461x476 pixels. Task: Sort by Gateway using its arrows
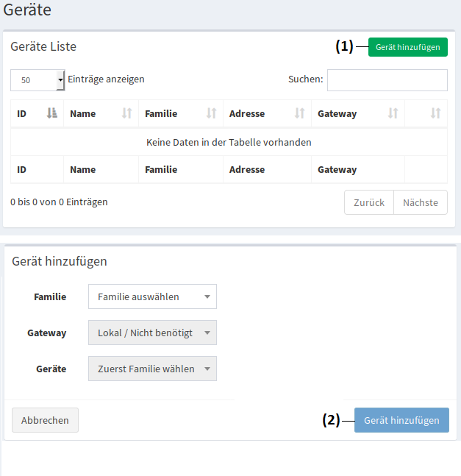click(393, 113)
